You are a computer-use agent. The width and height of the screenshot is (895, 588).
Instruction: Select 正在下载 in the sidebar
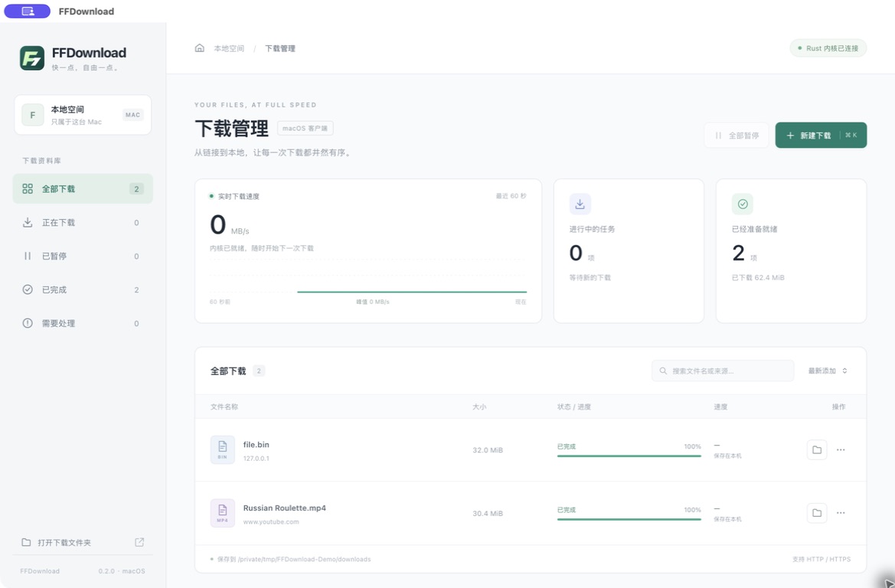[83, 223]
